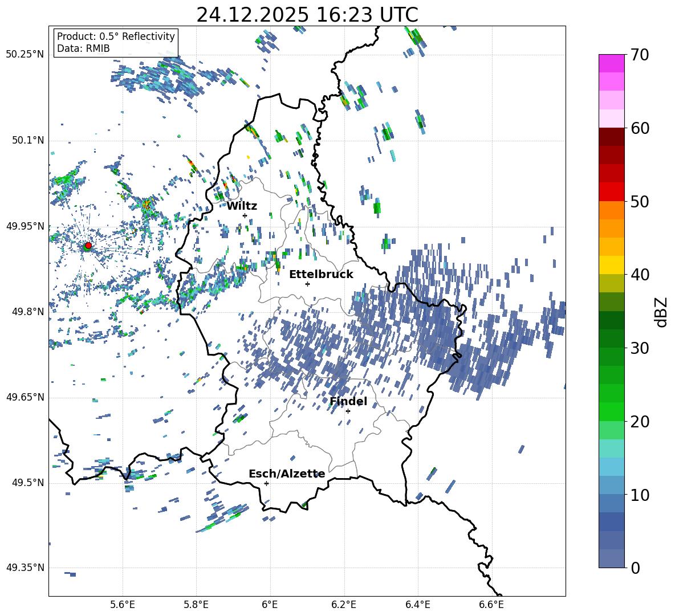Click the yellow swatch at 40 dBZ

coord(611,265)
